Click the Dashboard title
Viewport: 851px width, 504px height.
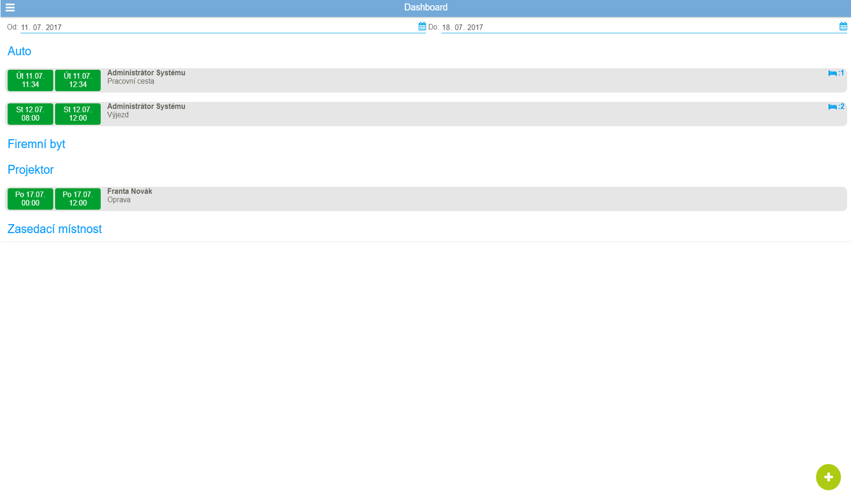pos(426,7)
